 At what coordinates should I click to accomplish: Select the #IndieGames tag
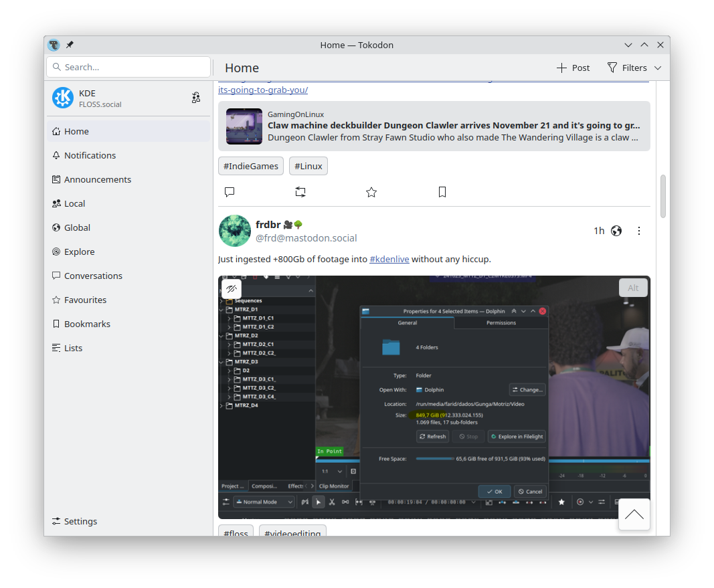click(251, 166)
